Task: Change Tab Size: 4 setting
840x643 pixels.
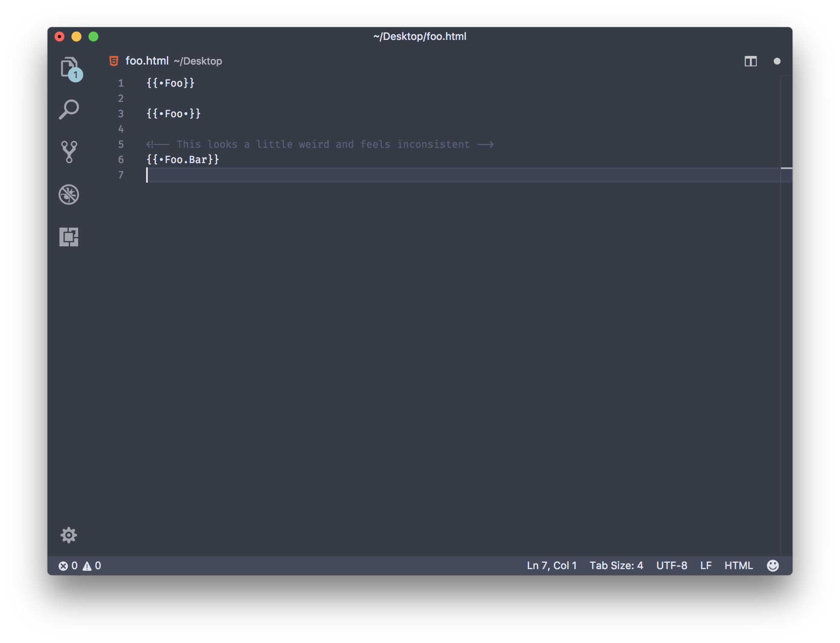Action: point(617,565)
